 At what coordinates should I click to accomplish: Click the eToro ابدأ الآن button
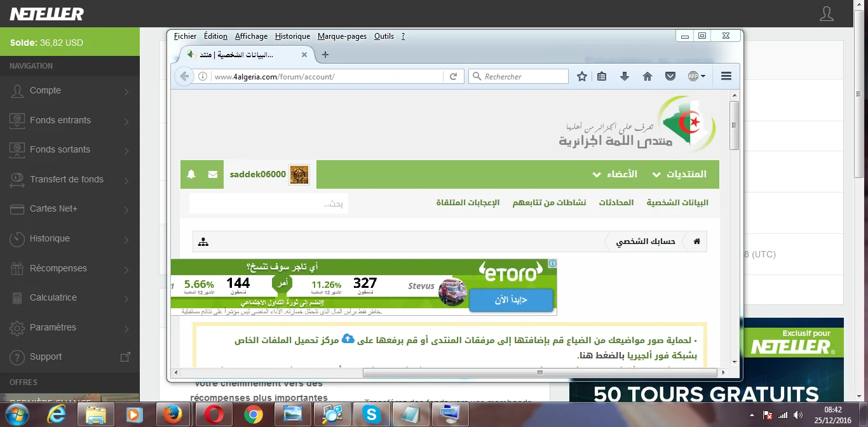pyautogui.click(x=511, y=300)
